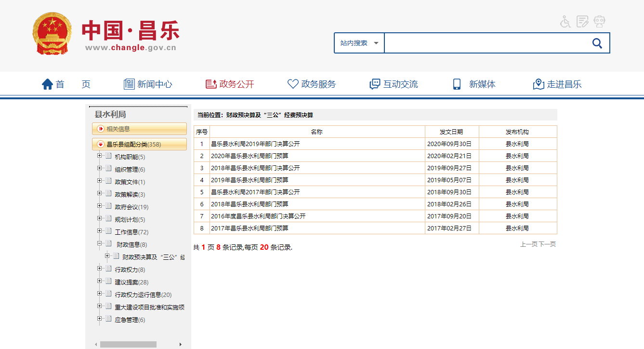Click the sidebar horizontal scrollbar
This screenshot has height=349, width=644.
click(x=128, y=344)
